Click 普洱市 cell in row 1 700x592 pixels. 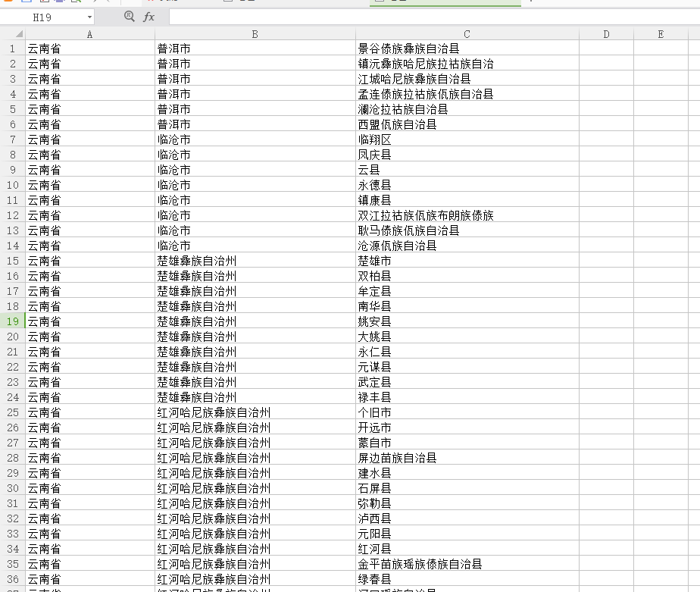(255, 49)
